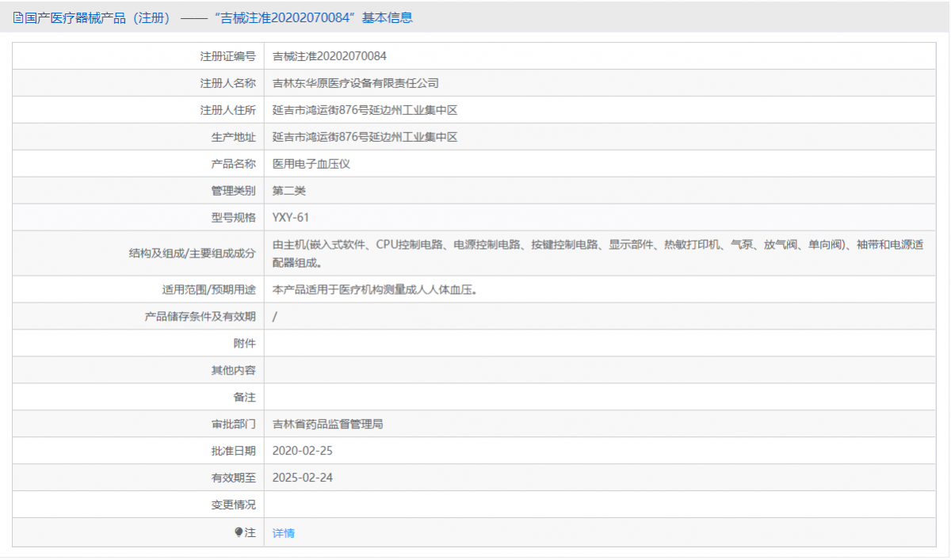This screenshot has height=560, width=951.
Task: Open the 详情 link
Action: click(x=283, y=533)
